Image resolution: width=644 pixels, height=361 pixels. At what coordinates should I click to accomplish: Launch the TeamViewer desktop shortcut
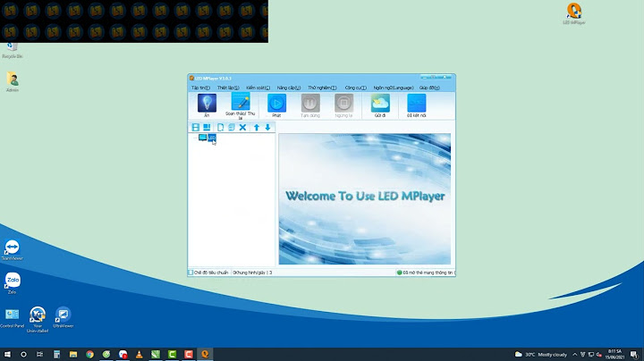coord(12,250)
